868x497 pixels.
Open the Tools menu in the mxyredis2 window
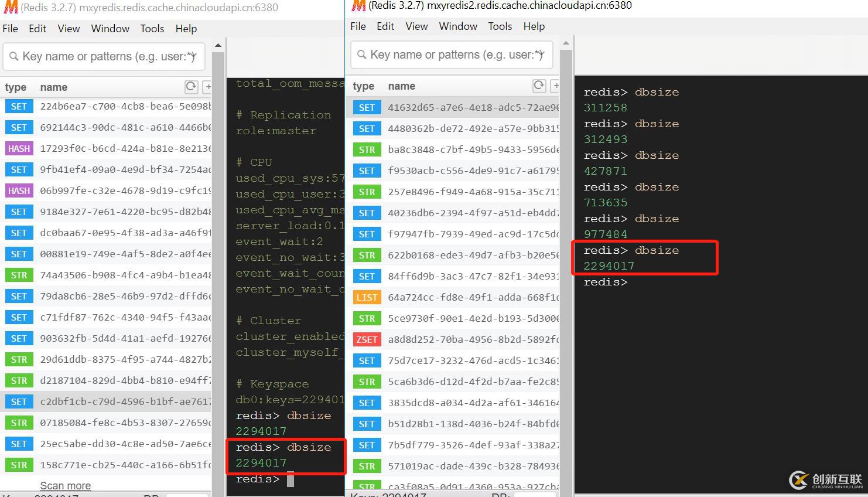click(x=500, y=26)
